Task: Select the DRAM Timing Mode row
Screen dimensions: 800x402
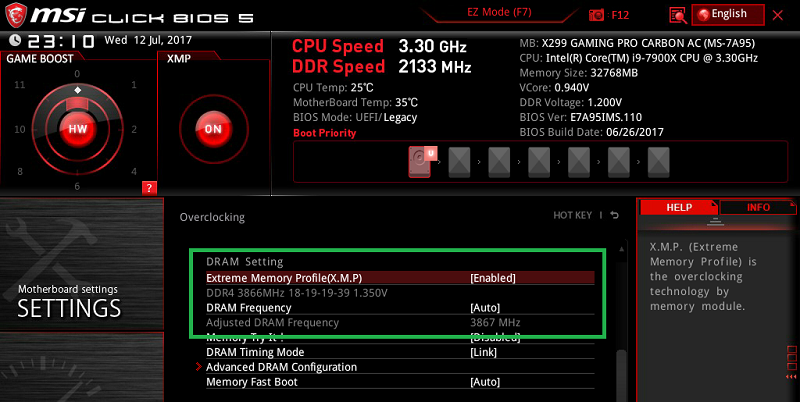Action: 400,352
